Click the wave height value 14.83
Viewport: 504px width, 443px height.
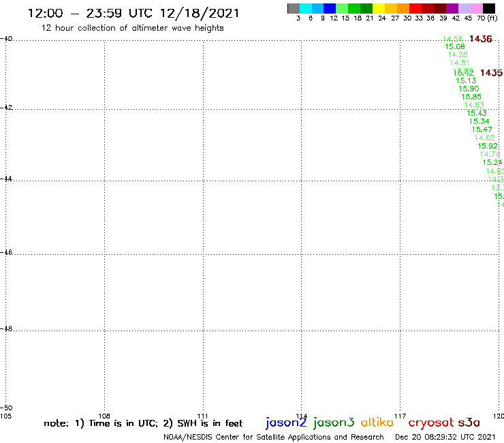click(474, 105)
